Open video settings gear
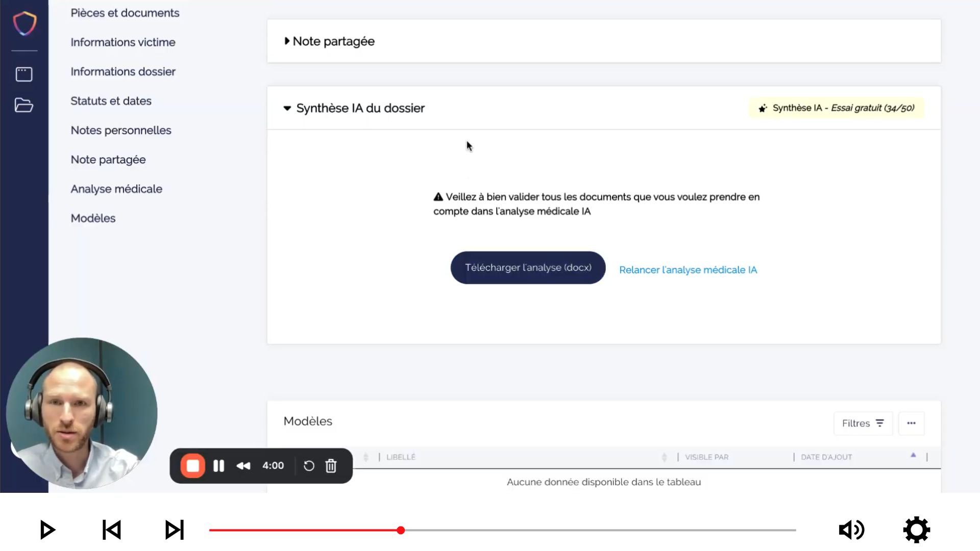This screenshot has width=980, height=551. tap(917, 530)
